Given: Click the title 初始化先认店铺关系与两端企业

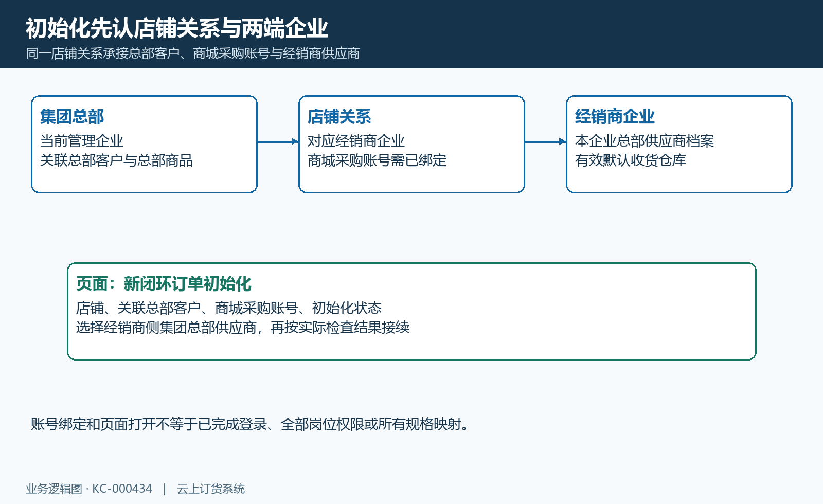Looking at the screenshot, I should pos(177,28).
